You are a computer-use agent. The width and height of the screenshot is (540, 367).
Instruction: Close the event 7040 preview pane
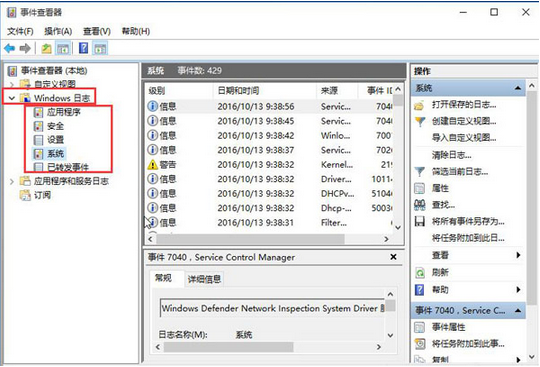[393, 257]
